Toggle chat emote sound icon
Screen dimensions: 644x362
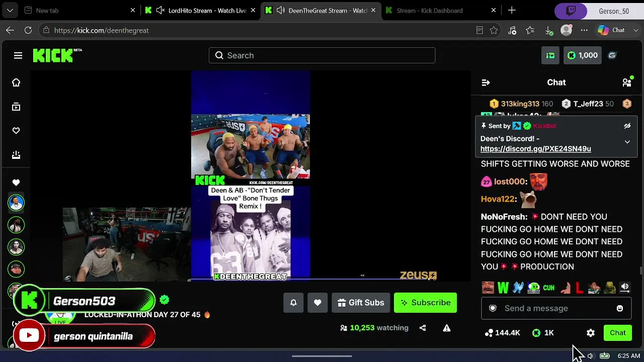[625, 287]
